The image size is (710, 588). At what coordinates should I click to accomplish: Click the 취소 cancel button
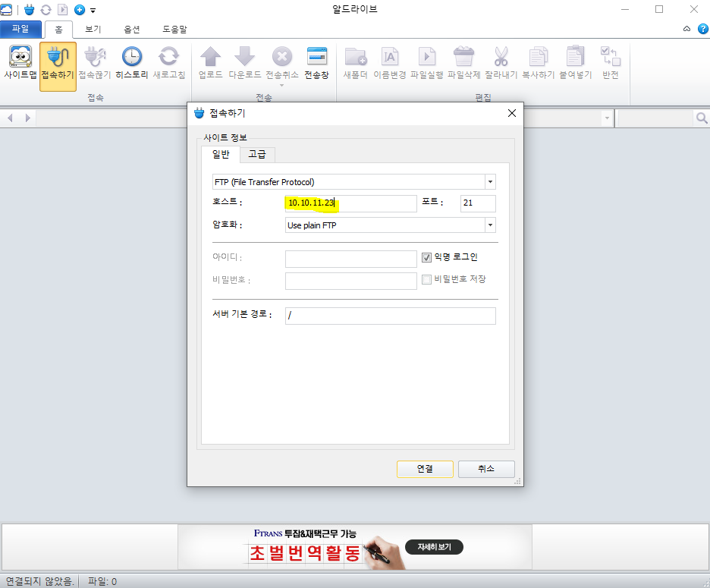pyautogui.click(x=486, y=469)
